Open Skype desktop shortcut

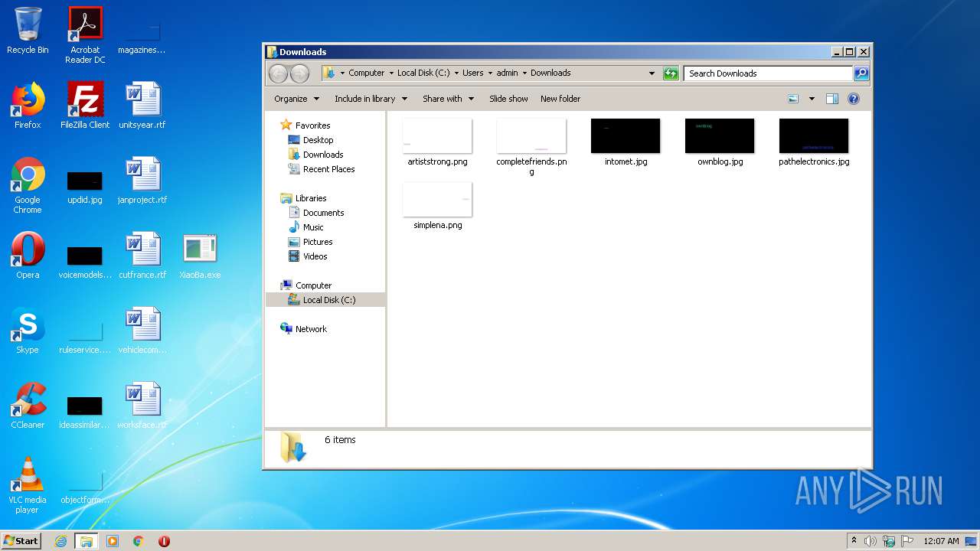point(28,331)
